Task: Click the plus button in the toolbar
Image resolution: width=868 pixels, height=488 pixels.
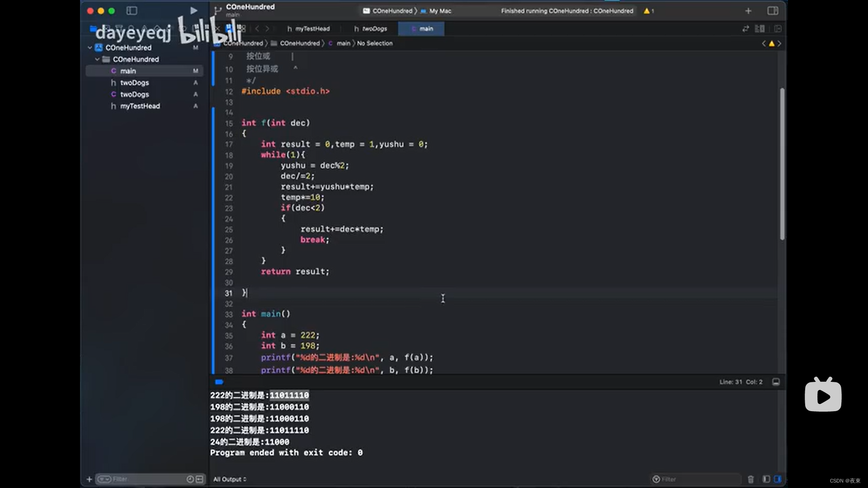Action: (748, 11)
